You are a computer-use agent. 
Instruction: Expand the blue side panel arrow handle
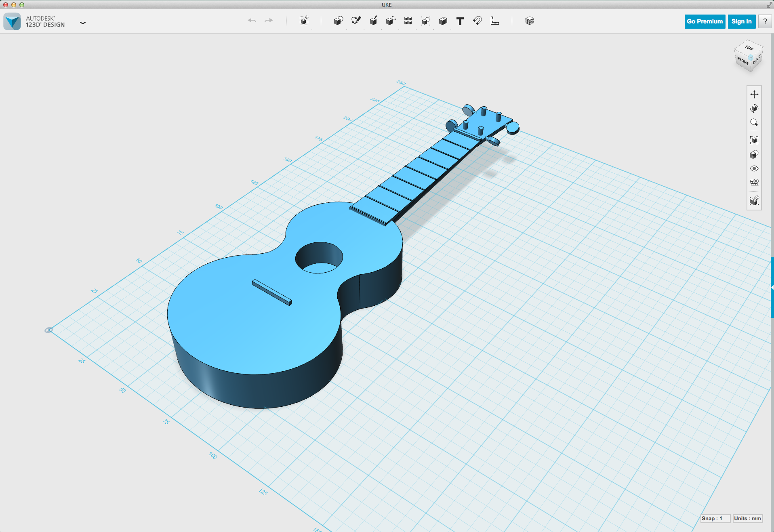point(772,287)
